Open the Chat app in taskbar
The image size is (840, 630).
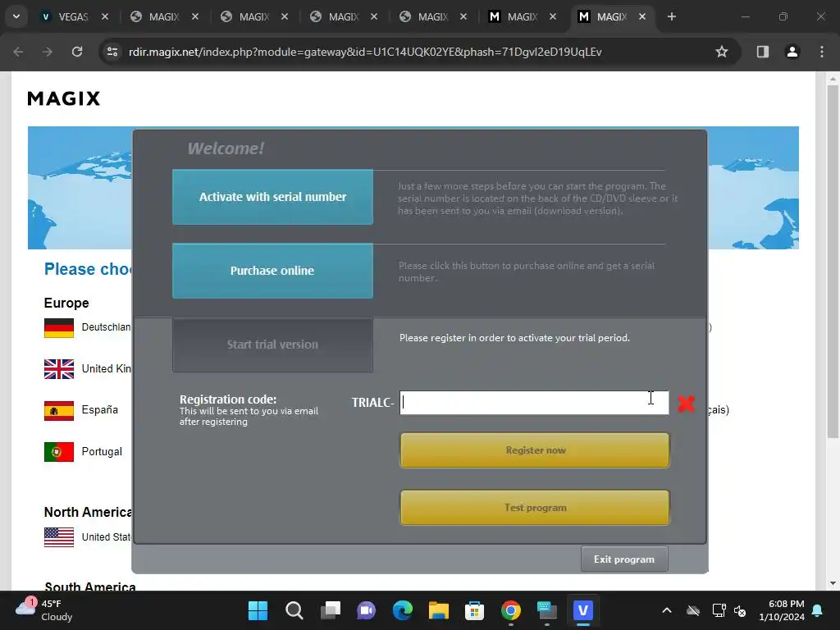pos(367,610)
